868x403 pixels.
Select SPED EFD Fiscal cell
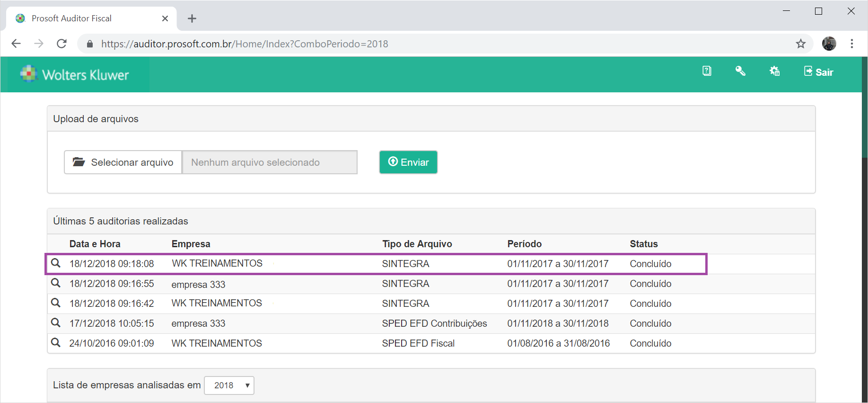click(418, 343)
